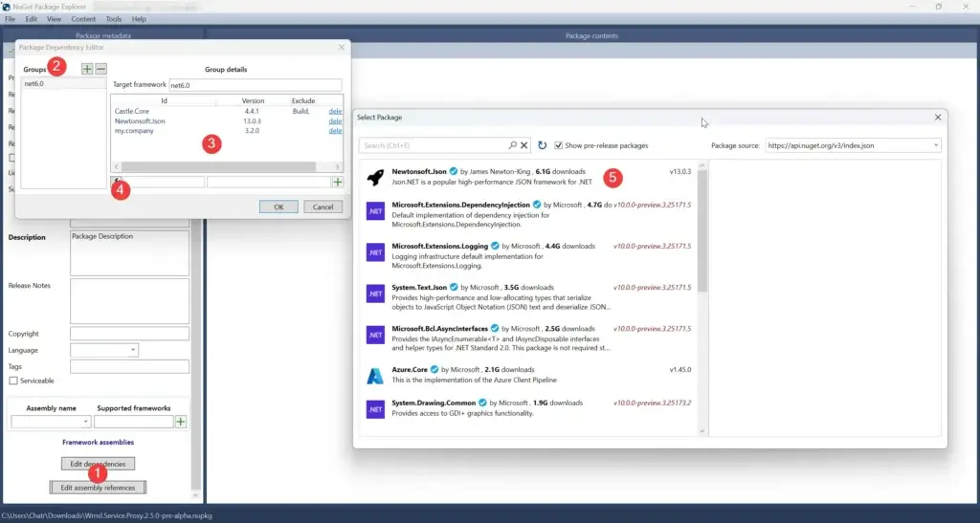Open the Help menu
980x523 pixels.
tap(139, 19)
